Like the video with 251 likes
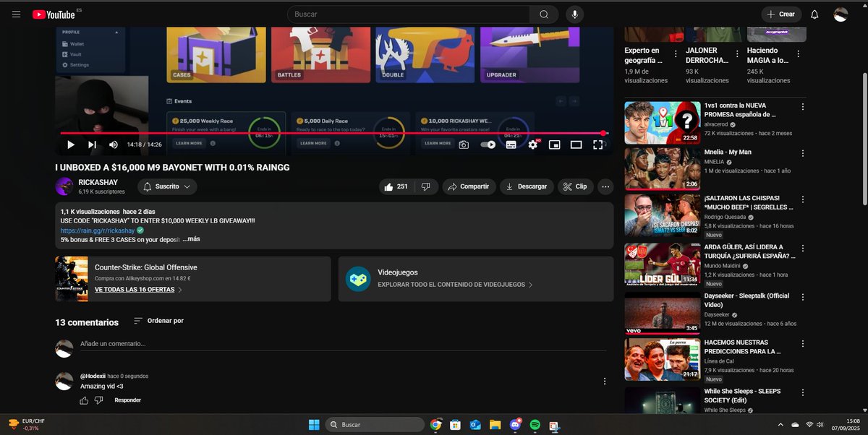The width and height of the screenshot is (868, 435). coord(396,186)
